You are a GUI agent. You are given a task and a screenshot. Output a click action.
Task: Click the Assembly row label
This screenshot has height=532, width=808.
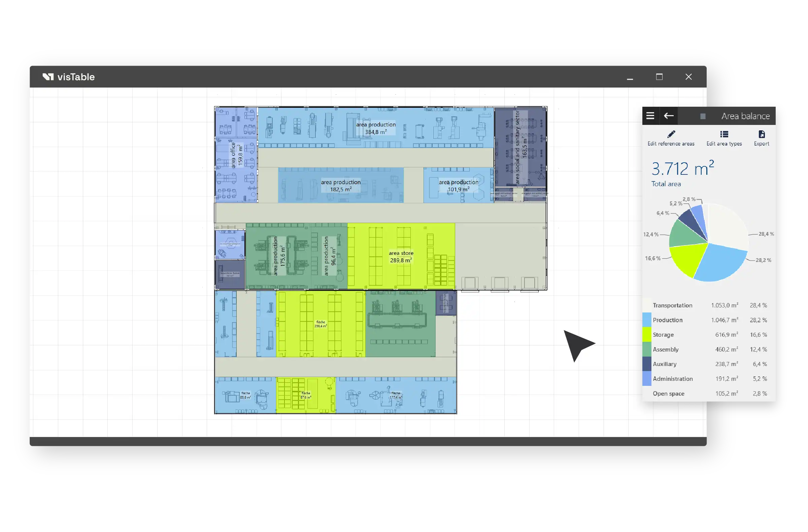click(665, 350)
